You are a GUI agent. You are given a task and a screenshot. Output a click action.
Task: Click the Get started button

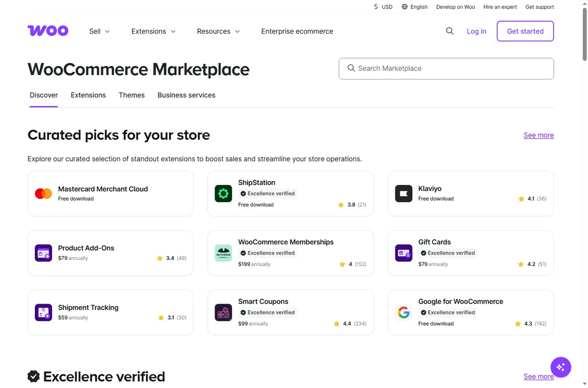(x=525, y=31)
